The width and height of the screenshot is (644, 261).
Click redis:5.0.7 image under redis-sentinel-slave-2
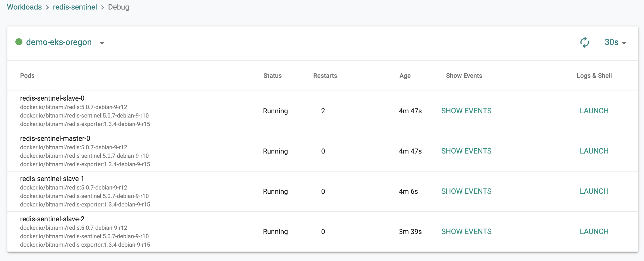[x=74, y=228]
